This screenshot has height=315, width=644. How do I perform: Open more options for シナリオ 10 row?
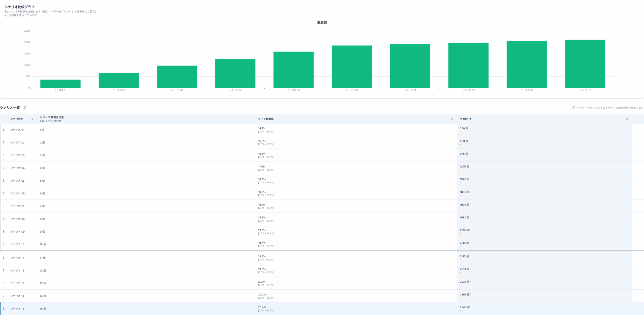tap(638, 244)
